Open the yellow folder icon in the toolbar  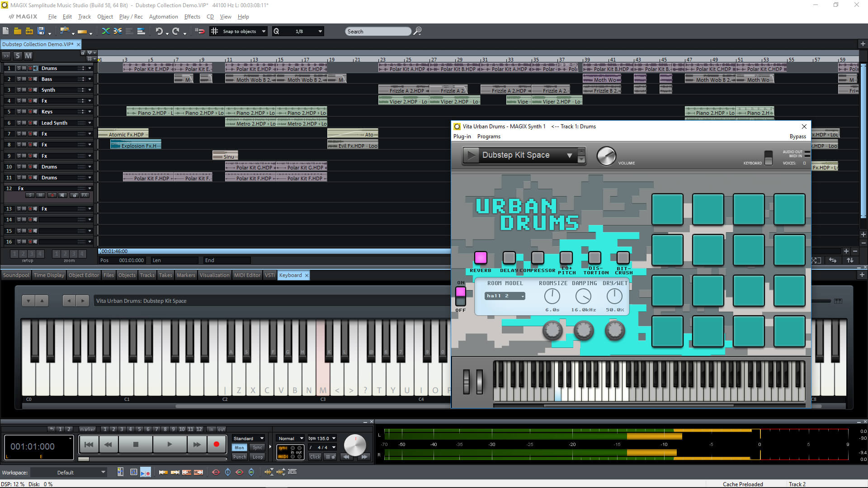click(x=17, y=31)
